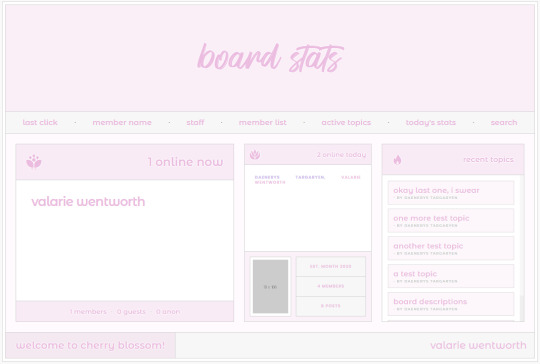The width and height of the screenshot is (540, 364).
Task: Click the valarie wentworth name in the footer bar
Action: coord(478,345)
